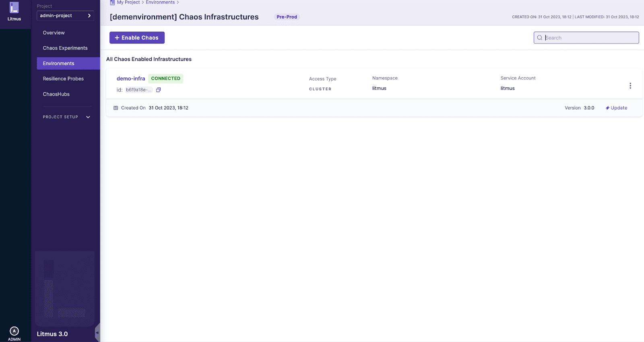The width and height of the screenshot is (644, 342).
Task: Select Environments in sidebar
Action: 68,63
